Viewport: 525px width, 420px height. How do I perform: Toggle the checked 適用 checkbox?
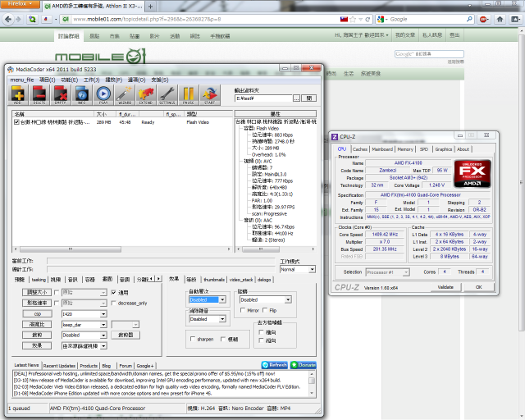point(113,292)
